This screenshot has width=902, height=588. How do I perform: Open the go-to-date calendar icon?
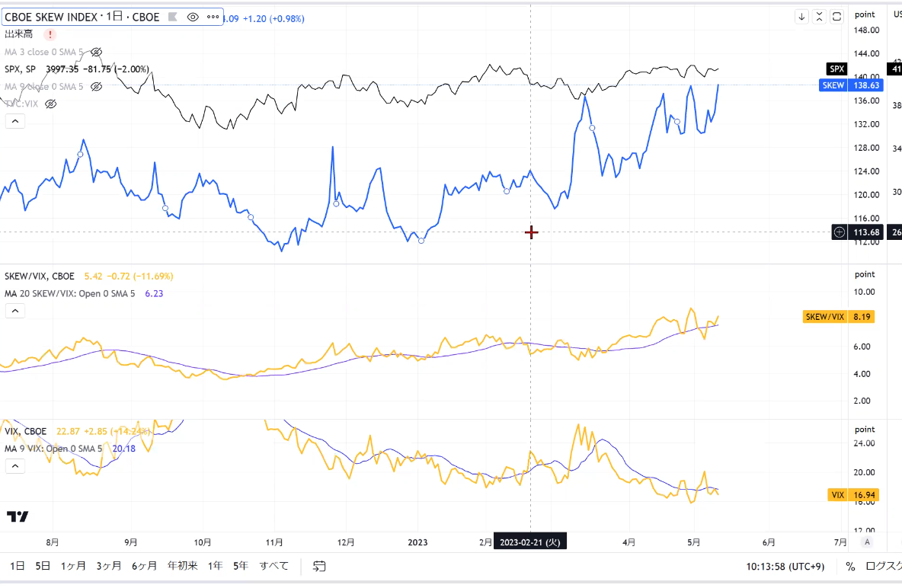(319, 566)
